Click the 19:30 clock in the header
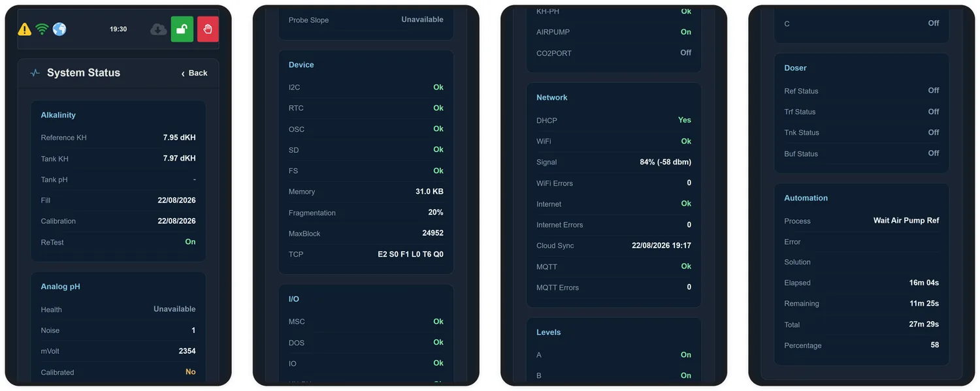This screenshot has height=391, width=980. pos(118,29)
